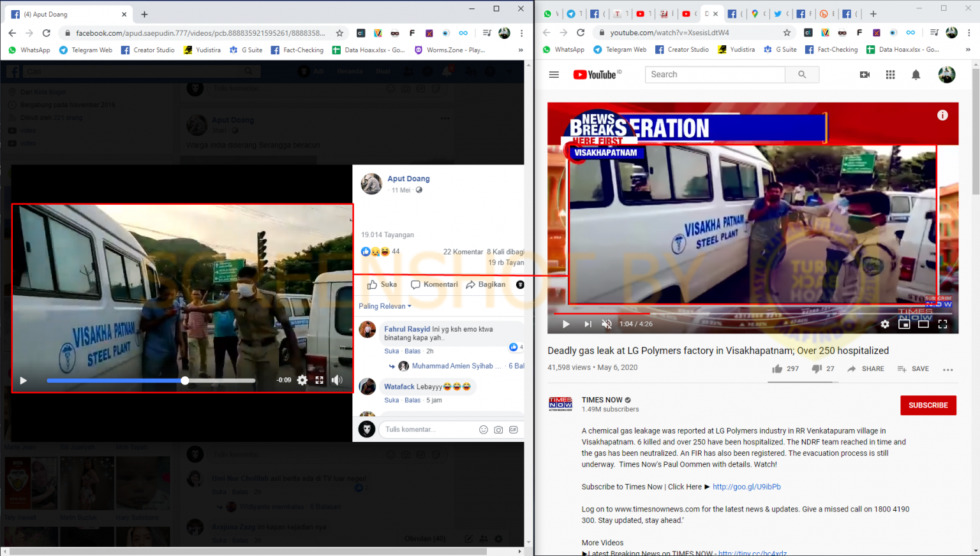Viewport: 980px width, 556px height.
Task: Open Chrome menu in YouTube window
Action: [969, 33]
